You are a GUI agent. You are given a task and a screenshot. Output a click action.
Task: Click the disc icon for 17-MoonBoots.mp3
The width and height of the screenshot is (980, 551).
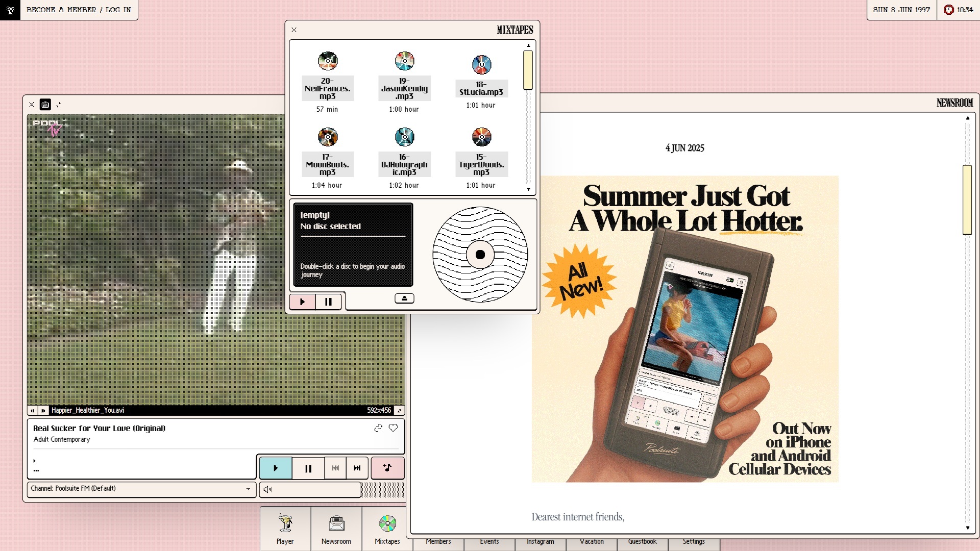(x=328, y=136)
